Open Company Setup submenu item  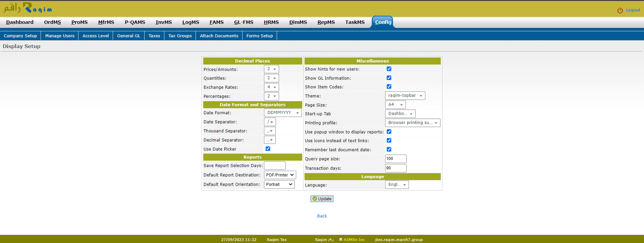(20, 36)
